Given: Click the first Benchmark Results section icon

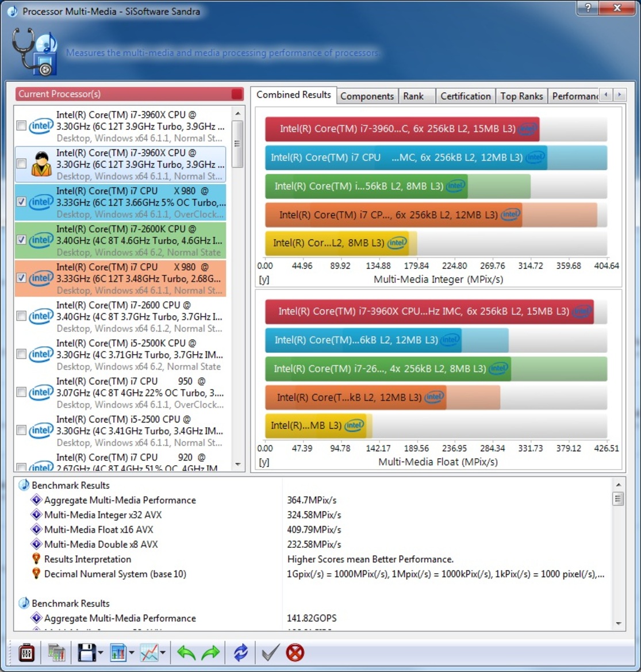Looking at the screenshot, I should coord(24,485).
